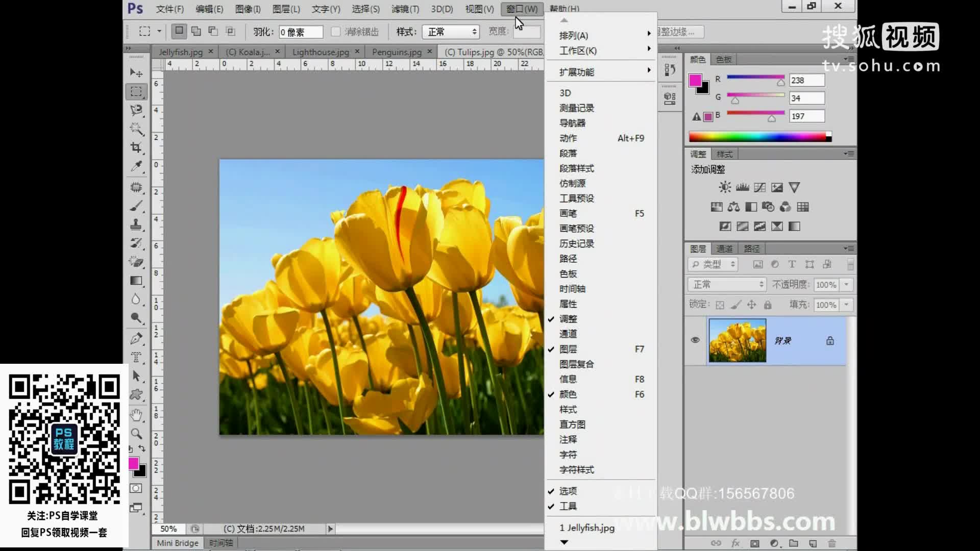Click the feather 0 像素 input field
Viewport: 980px width, 551px height.
coord(301,32)
